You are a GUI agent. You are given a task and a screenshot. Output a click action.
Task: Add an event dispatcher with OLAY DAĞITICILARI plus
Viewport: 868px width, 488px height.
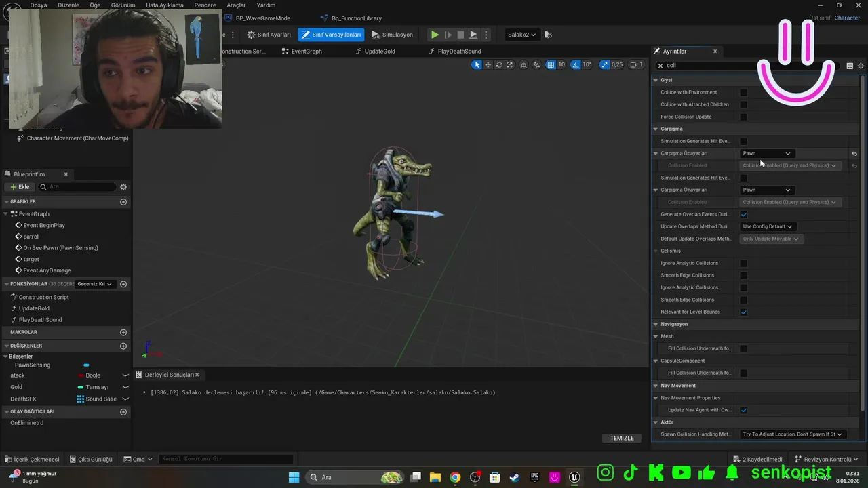(x=123, y=411)
